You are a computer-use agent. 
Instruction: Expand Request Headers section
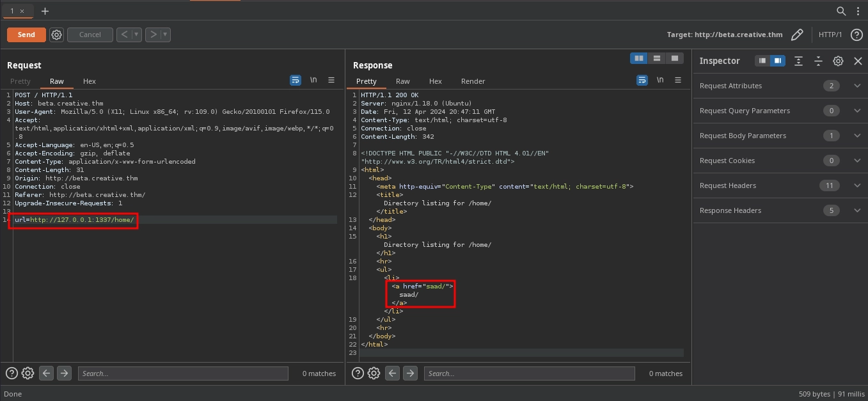point(857,185)
